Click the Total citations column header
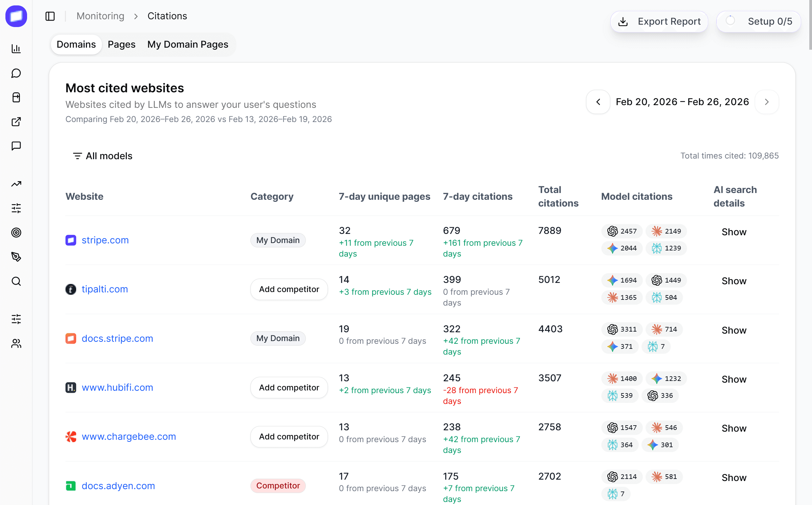 pos(558,196)
